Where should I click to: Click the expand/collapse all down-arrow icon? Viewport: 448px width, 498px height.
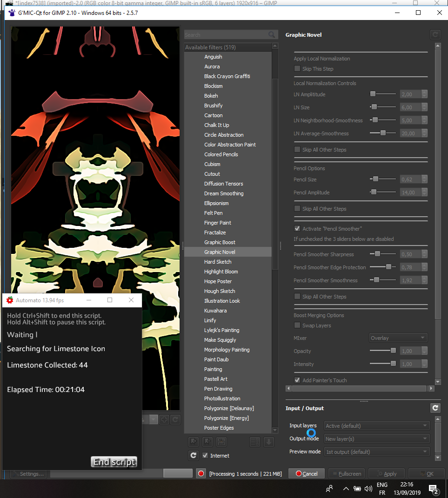(269, 441)
